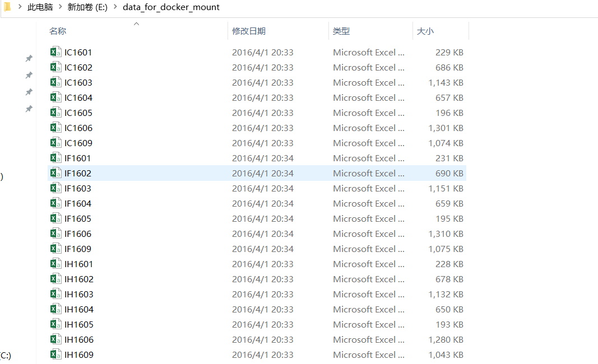Unpin the first quick access item
The height and width of the screenshot is (364, 598).
pos(29,58)
